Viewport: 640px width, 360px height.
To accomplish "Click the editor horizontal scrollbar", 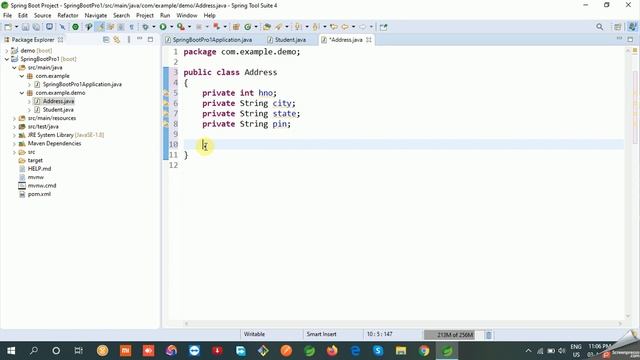I will [x=402, y=324].
